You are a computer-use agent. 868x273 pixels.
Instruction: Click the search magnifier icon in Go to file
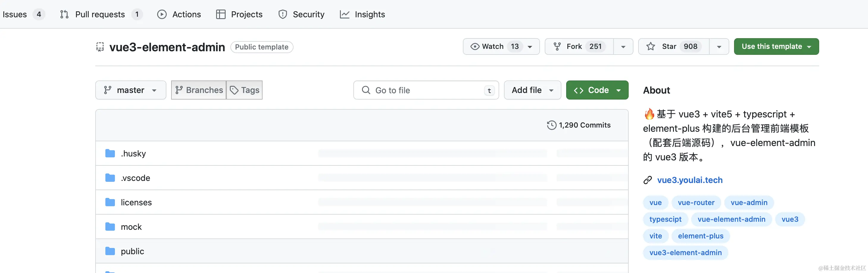[366, 90]
